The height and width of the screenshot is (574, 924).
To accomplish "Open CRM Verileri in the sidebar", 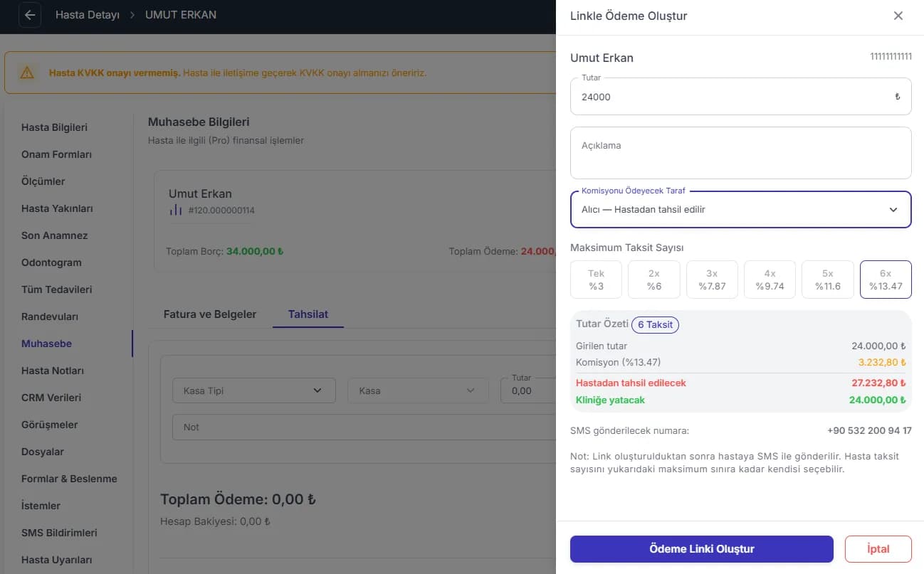I will click(x=51, y=398).
